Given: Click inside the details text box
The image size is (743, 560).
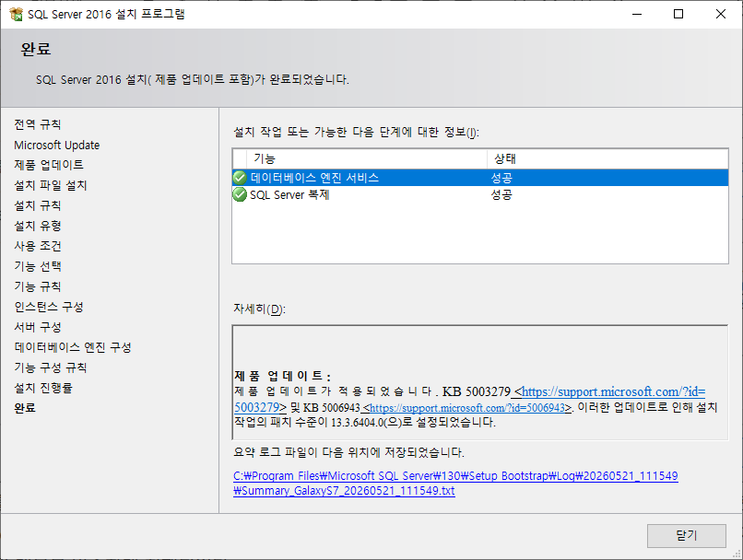Looking at the screenshot, I should (480, 382).
